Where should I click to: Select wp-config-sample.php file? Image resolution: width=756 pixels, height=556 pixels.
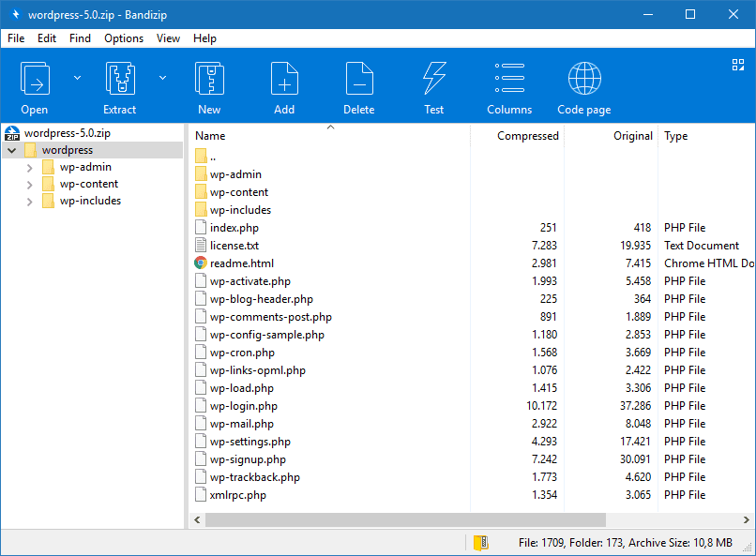pyautogui.click(x=267, y=335)
